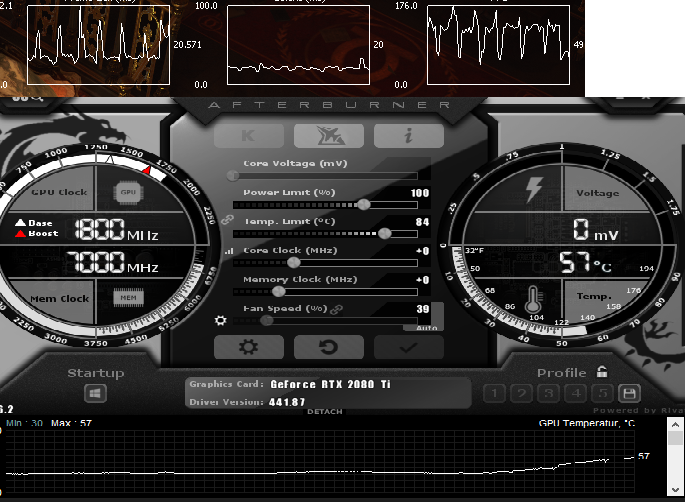Click Core Clock value +0
Viewport: 685px width, 503px height.
(x=422, y=251)
